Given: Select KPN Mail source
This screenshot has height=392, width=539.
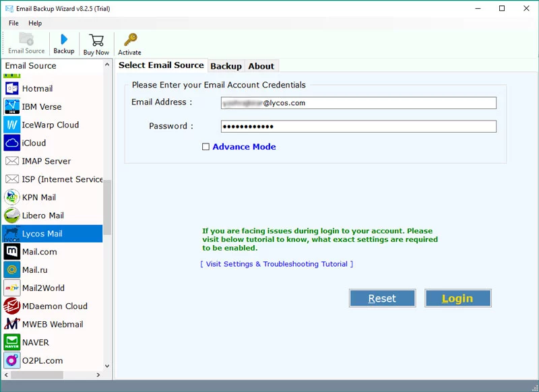Looking at the screenshot, I should [x=38, y=197].
